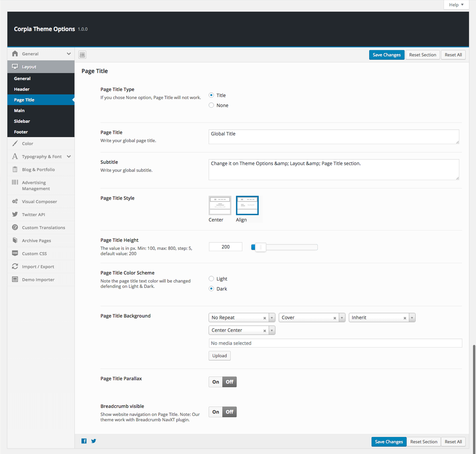Click the Twitter API sidebar icon
The height and width of the screenshot is (454, 476).
pyautogui.click(x=15, y=214)
